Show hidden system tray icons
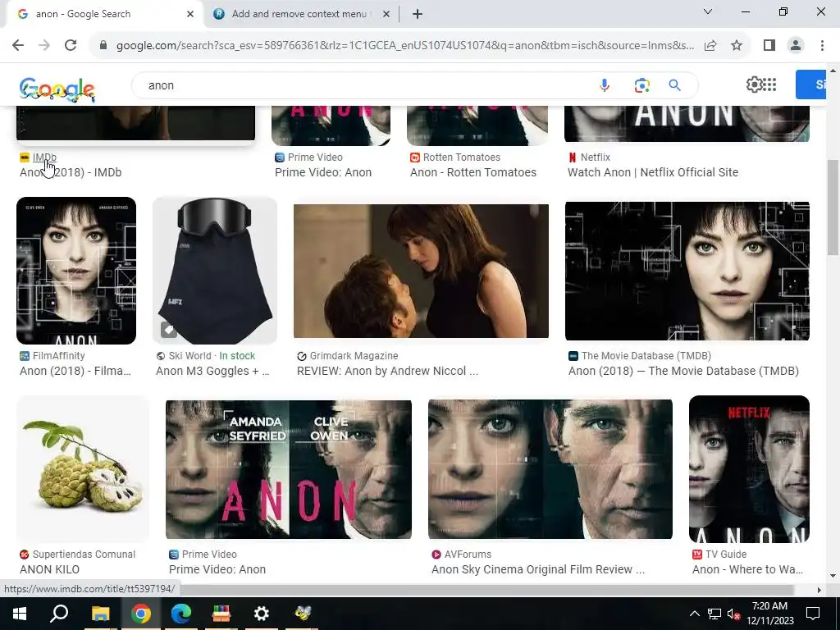Screen dimensions: 840x630 (694, 614)
